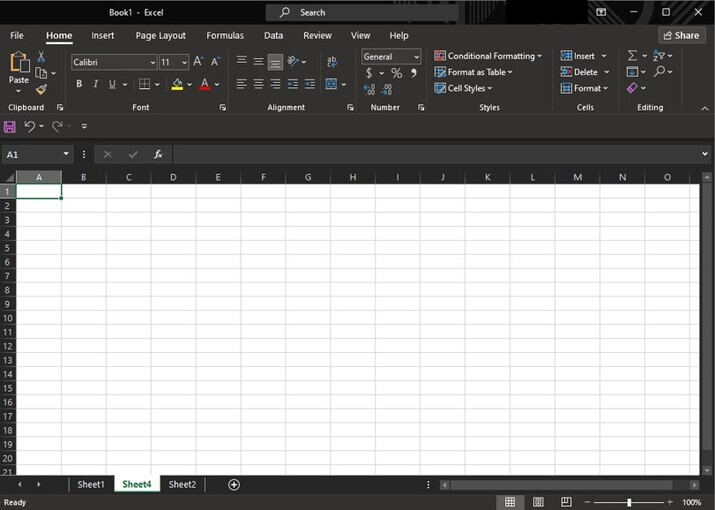Save workbook with purple floppy icon
The height and width of the screenshot is (510, 715).
[10, 126]
